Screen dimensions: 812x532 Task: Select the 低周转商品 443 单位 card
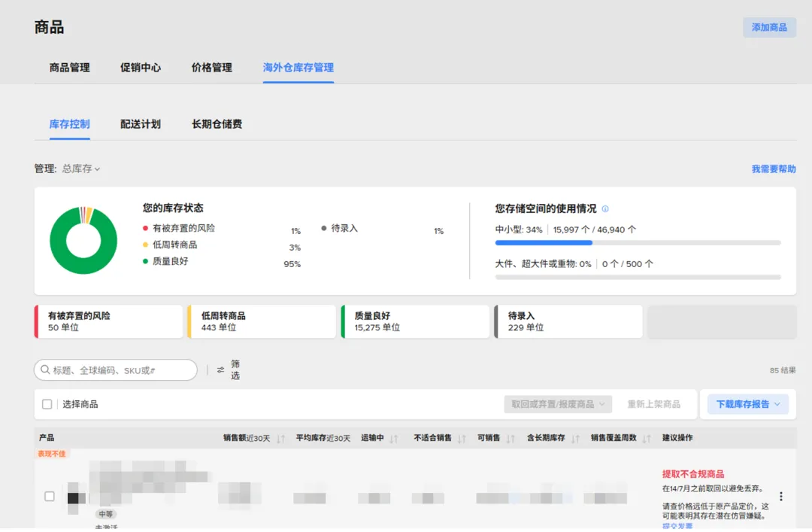point(262,321)
